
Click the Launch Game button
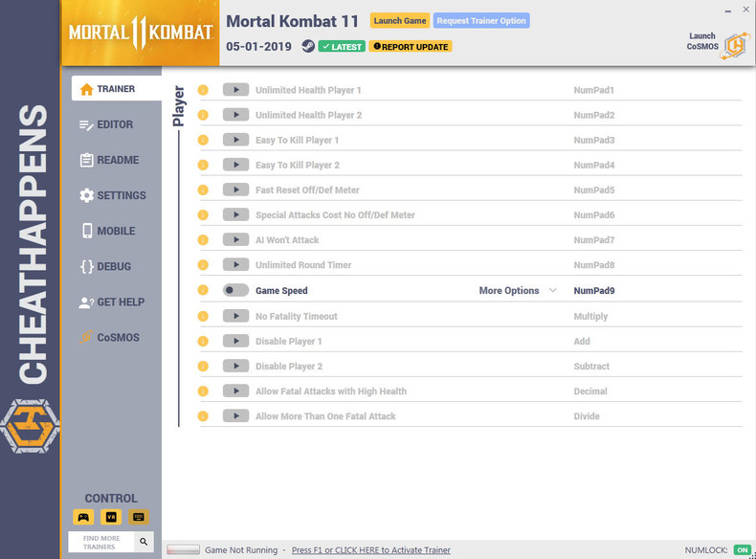click(x=400, y=21)
